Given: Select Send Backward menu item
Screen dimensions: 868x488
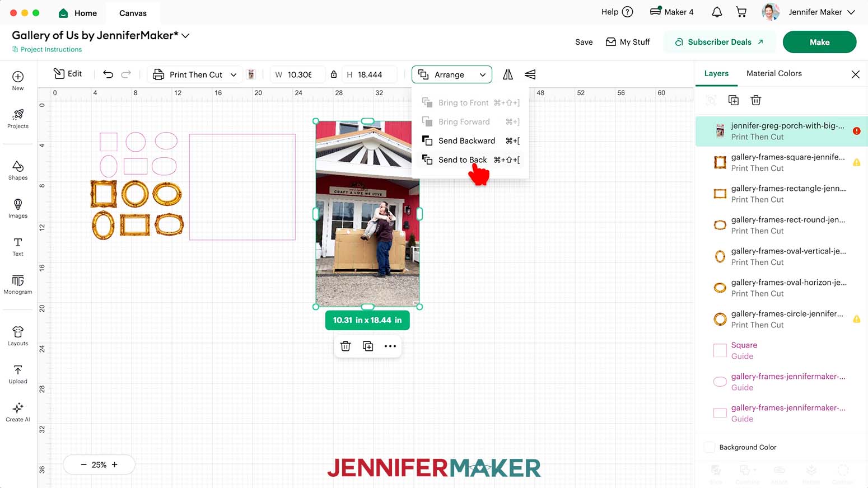Looking at the screenshot, I should point(470,140).
